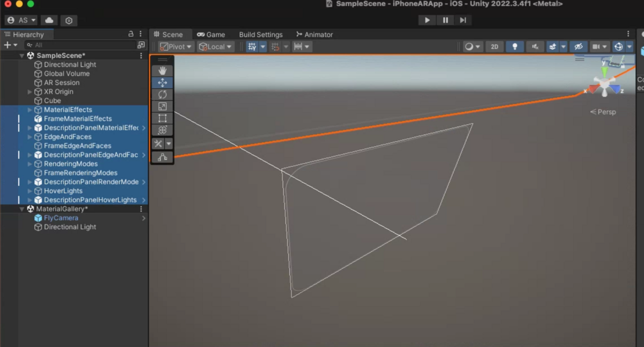This screenshot has width=644, height=347.
Task: Open the cloud services icon
Action: click(49, 20)
